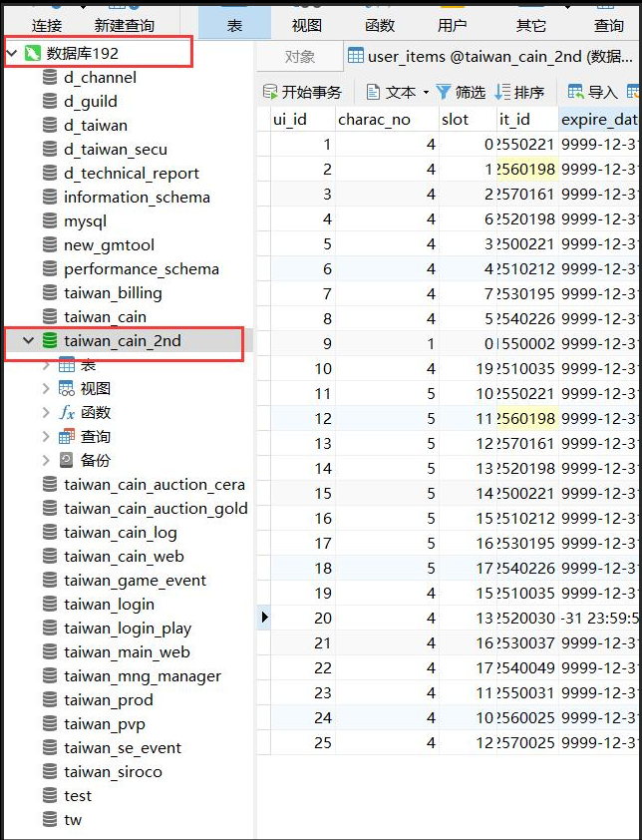The height and width of the screenshot is (840, 642).
Task: Expand the 查询 queries node
Action: (x=46, y=437)
